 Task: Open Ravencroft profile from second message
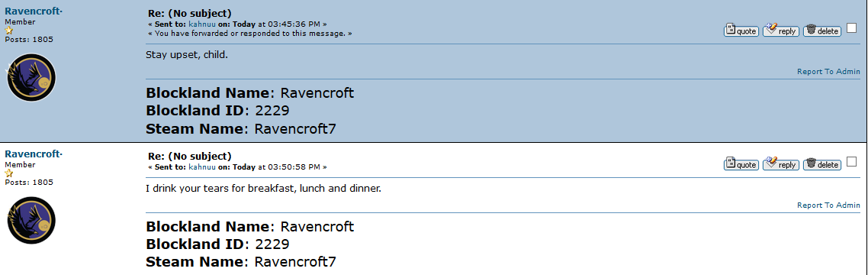[34, 154]
